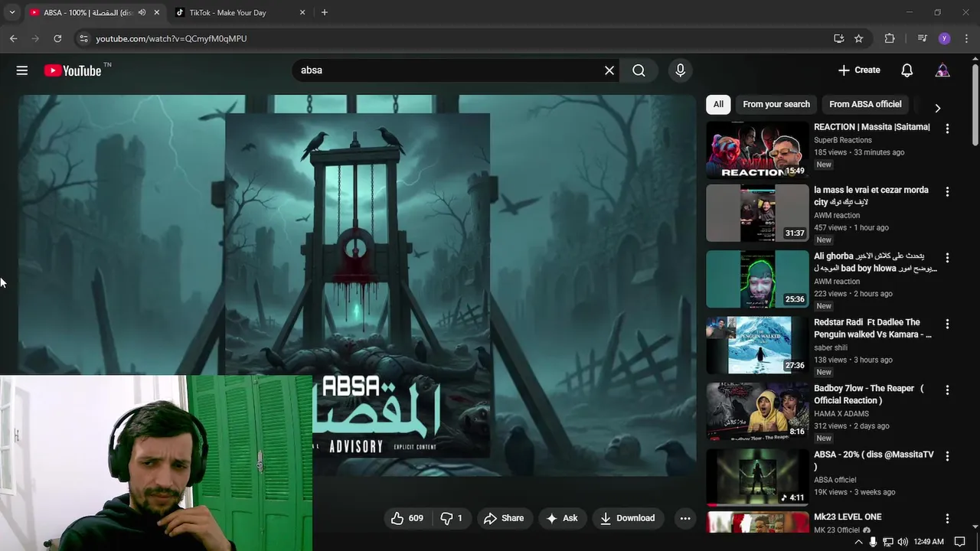The image size is (980, 551).
Task: Close the ABSA YouTube tab
Action: tap(157, 12)
